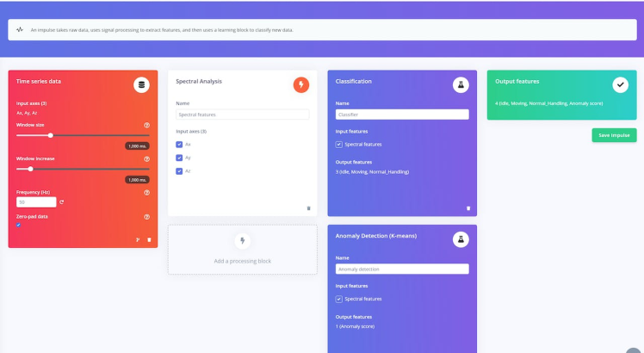Screen dimensions: 644x353
Task: Click the Save Impulse button
Action: click(614, 135)
